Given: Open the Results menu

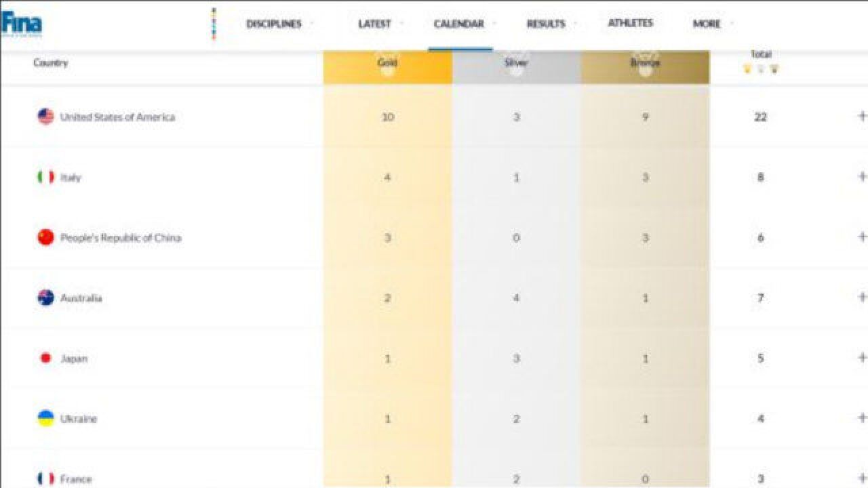Looking at the screenshot, I should pos(546,24).
